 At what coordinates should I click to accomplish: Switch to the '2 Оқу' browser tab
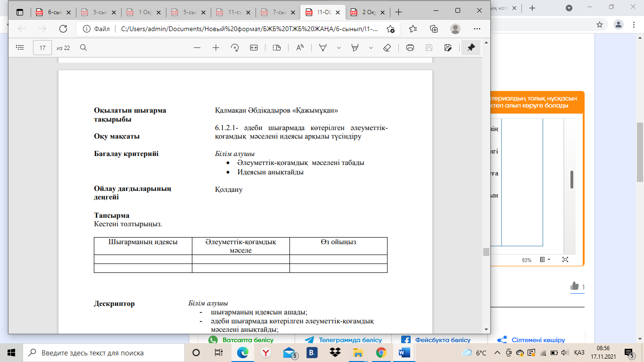(x=366, y=12)
